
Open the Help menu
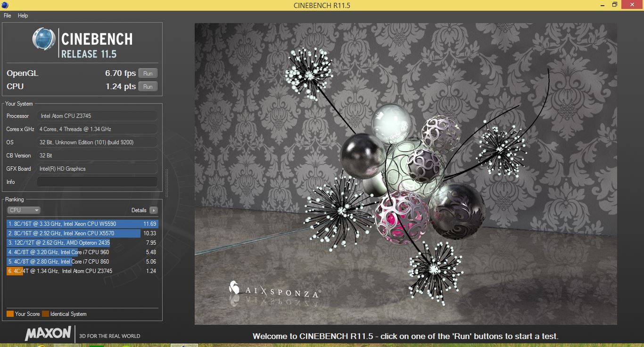(x=23, y=16)
